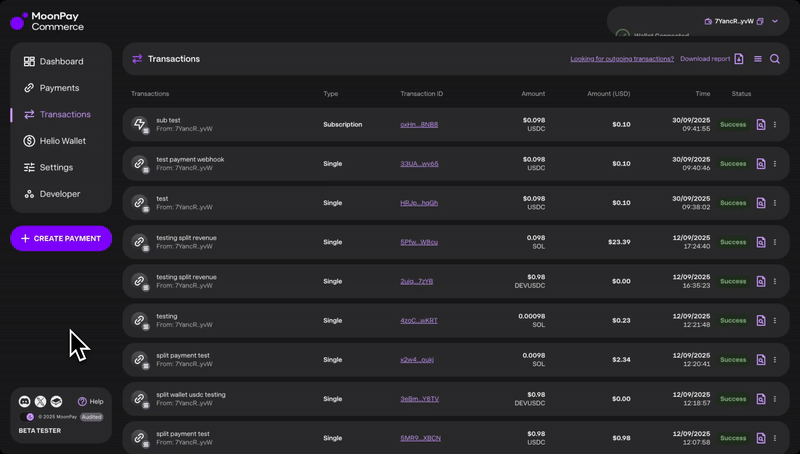View details icon for 'test payment webhook'
The width and height of the screenshot is (800, 454).
pos(761,164)
